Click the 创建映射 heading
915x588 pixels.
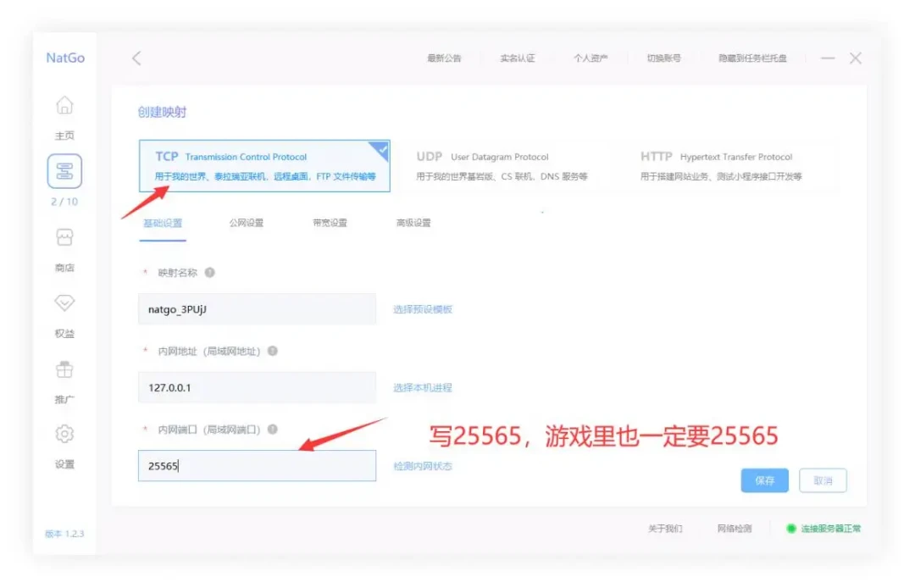(162, 112)
